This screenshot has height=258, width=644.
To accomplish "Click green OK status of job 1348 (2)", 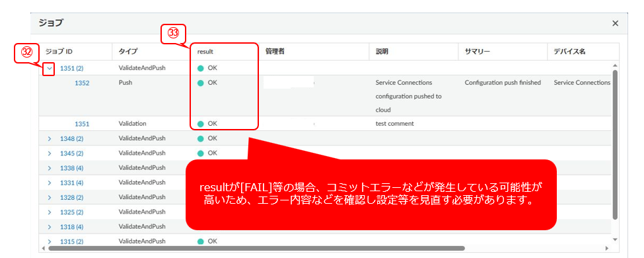I will (x=207, y=138).
